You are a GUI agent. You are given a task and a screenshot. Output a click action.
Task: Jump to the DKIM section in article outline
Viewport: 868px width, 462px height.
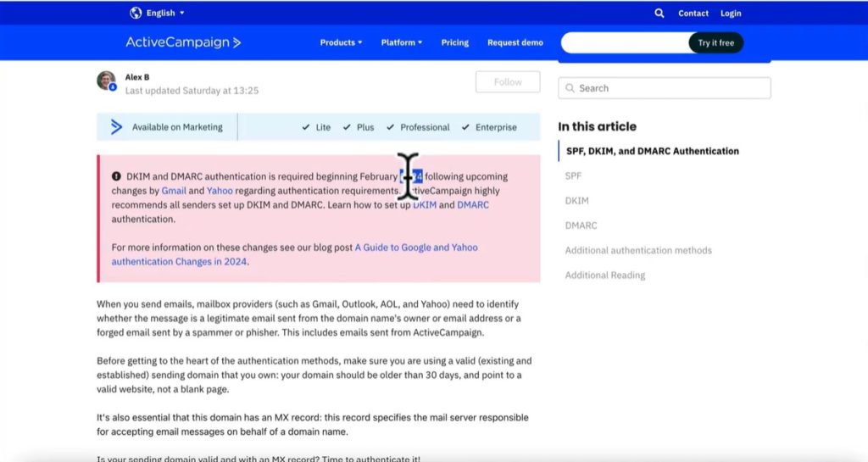(x=576, y=201)
